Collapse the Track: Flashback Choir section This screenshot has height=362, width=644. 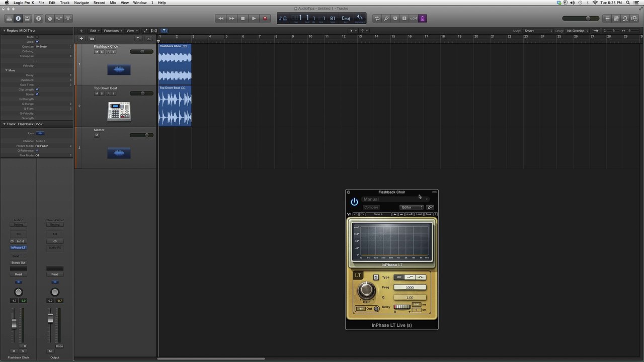click(4, 124)
